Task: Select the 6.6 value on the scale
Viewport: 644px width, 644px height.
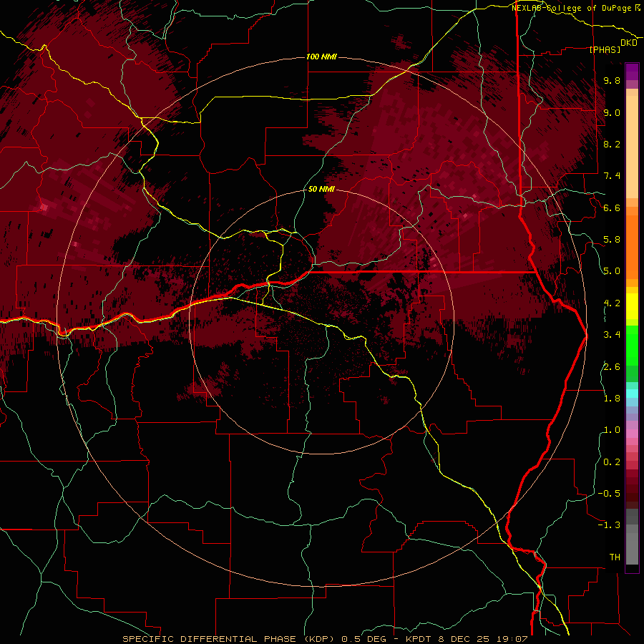Action: click(612, 208)
